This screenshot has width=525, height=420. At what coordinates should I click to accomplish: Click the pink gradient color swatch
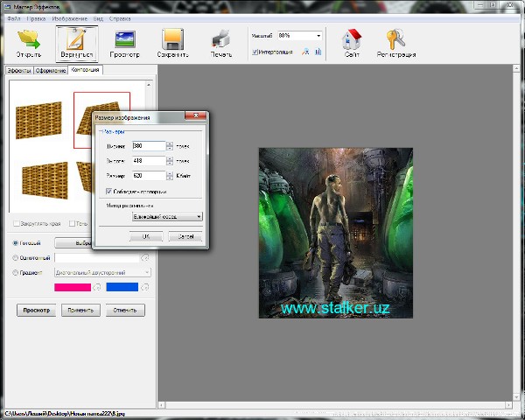pos(73,287)
